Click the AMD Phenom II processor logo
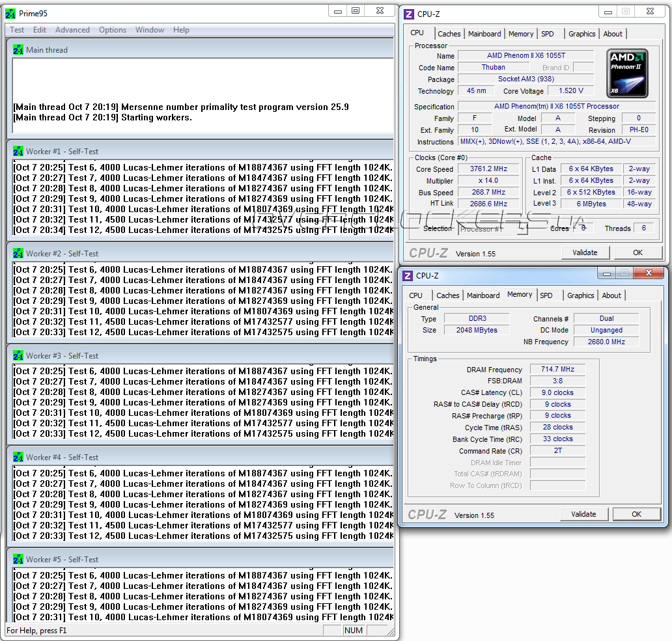This screenshot has width=672, height=641. click(627, 74)
